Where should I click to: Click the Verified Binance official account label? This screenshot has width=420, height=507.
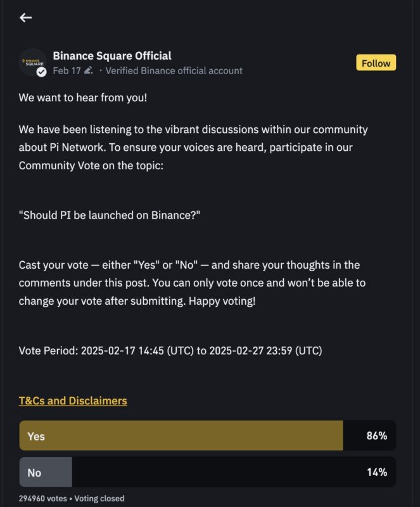pyautogui.click(x=174, y=71)
